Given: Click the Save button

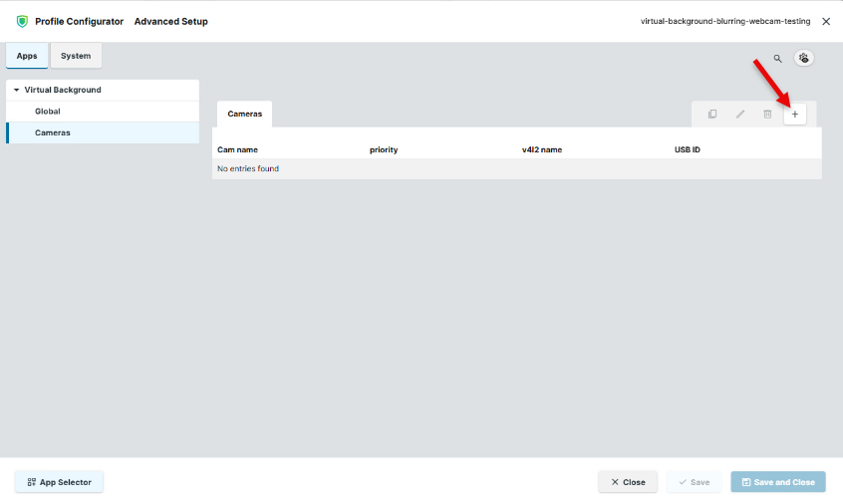Looking at the screenshot, I should coord(694,482).
